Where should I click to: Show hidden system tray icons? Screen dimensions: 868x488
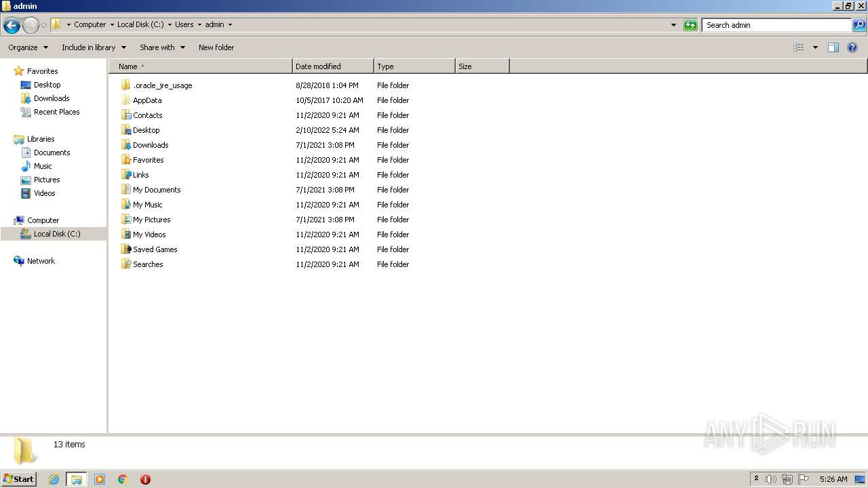(x=756, y=479)
